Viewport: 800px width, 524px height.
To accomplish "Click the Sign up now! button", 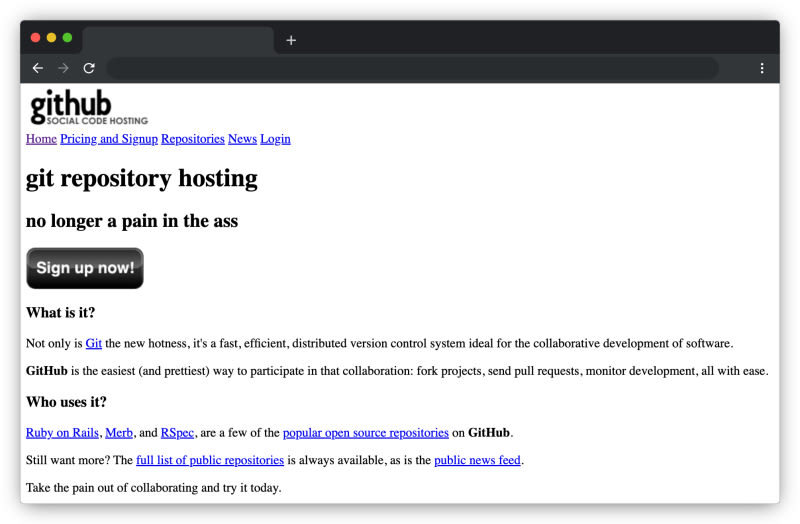I will tap(85, 268).
